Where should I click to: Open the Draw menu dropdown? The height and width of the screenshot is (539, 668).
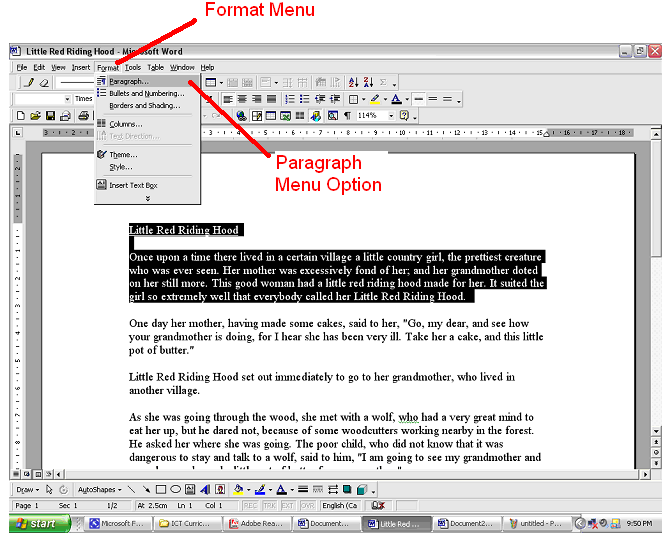click(x=28, y=490)
